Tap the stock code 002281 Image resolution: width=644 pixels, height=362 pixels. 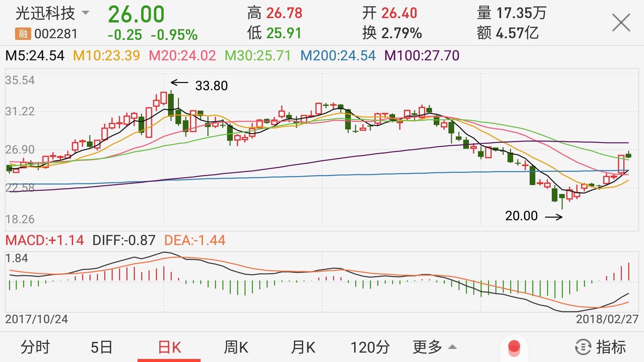tap(56, 34)
